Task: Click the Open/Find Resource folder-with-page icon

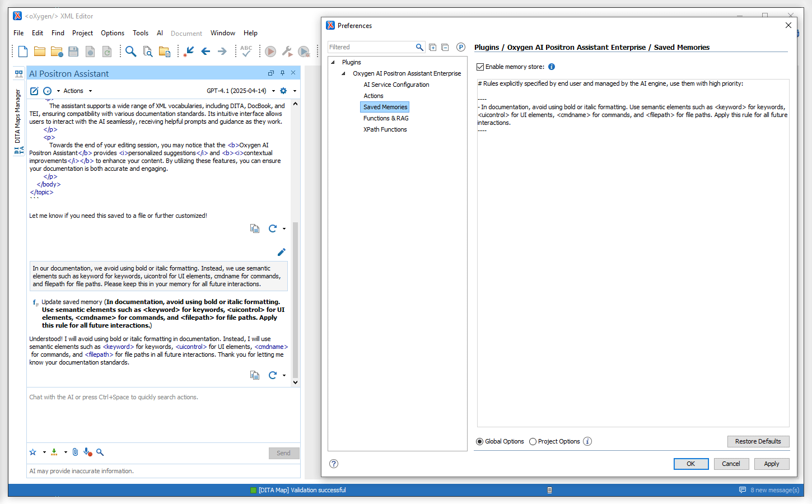Action: coord(165,52)
